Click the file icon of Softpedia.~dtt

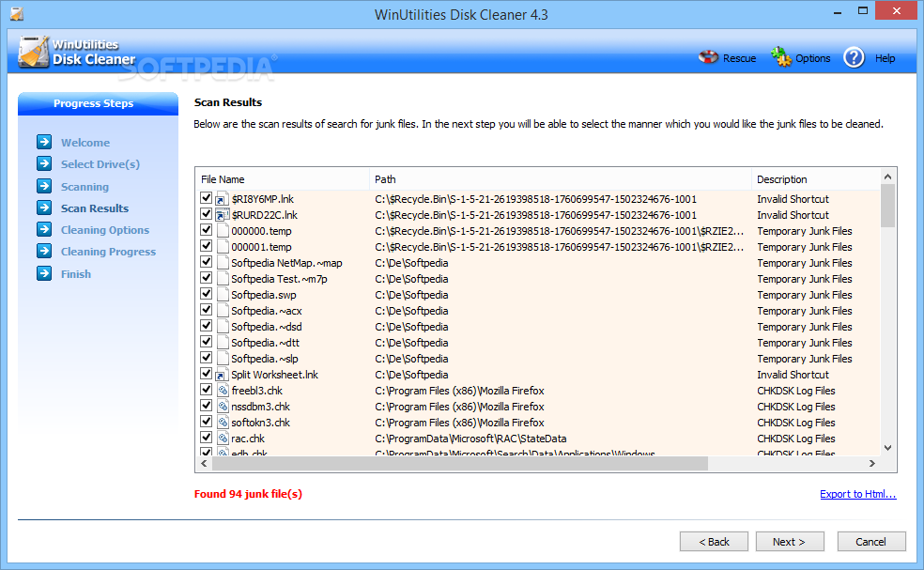223,343
